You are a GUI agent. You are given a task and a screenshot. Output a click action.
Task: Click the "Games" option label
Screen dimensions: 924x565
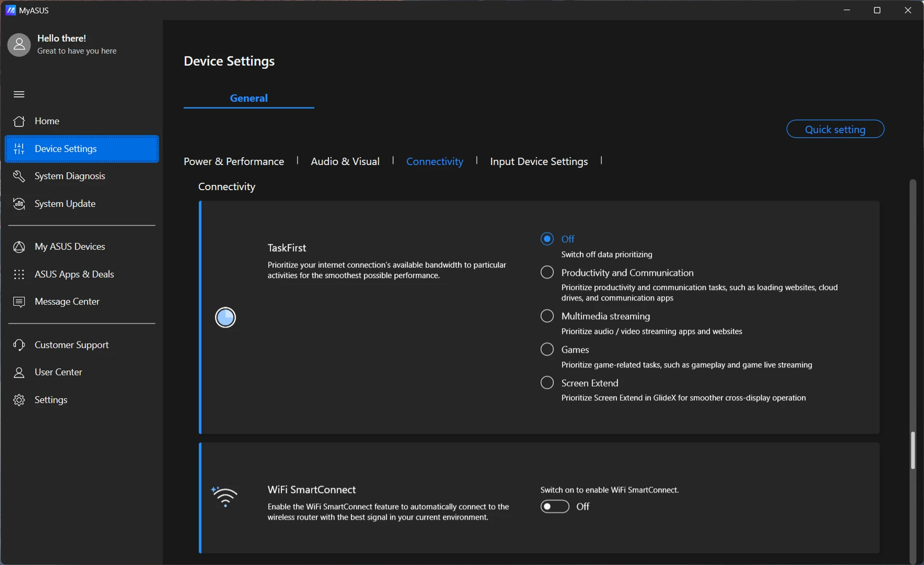tap(575, 350)
